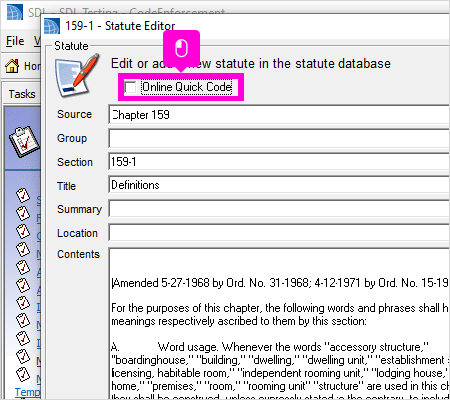Click inside the Contents text area
This screenshot has height=400, width=450.
tap(279, 323)
